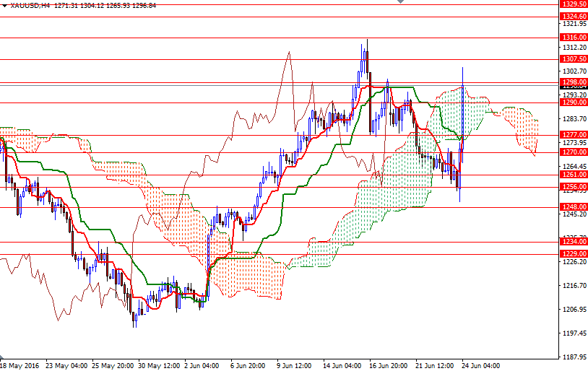Select the 1261.00 price level label
Screen dimensions: 588x371
tap(573, 175)
